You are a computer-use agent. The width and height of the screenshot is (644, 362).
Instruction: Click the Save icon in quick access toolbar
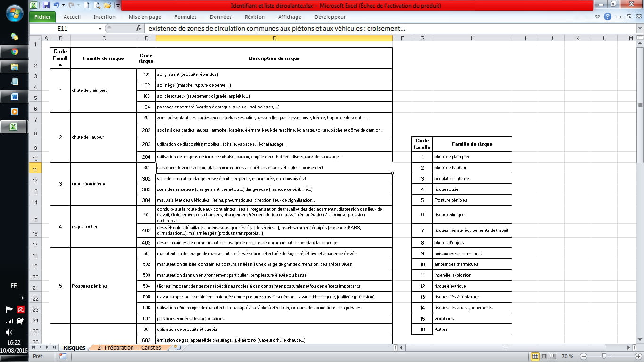46,6
